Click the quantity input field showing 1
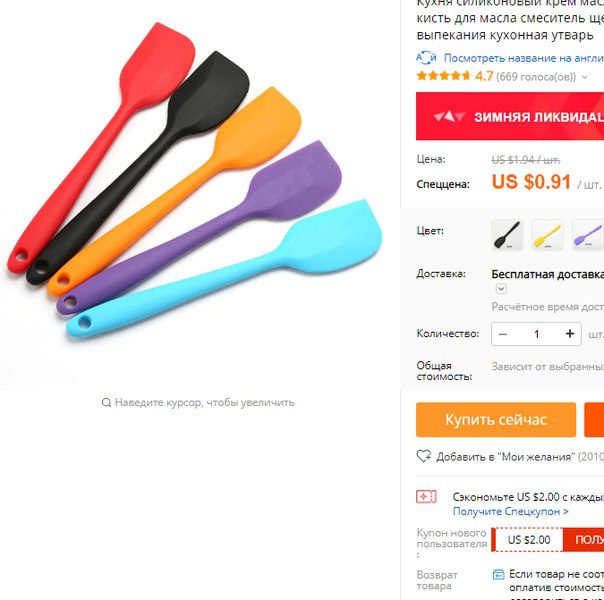Screen dimensions: 604x600 pos(537,334)
